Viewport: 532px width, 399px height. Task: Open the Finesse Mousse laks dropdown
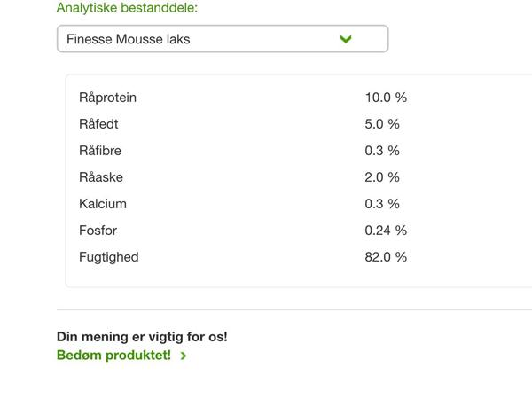(x=223, y=39)
